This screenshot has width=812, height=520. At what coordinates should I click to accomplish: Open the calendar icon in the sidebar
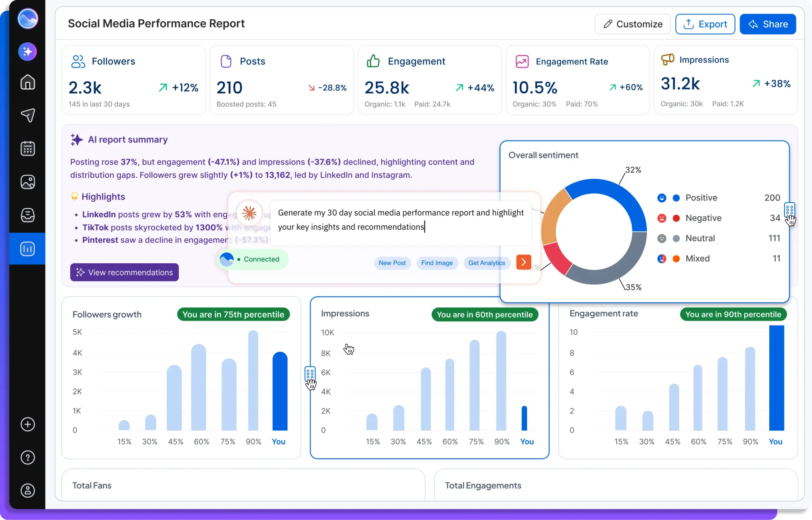point(28,148)
